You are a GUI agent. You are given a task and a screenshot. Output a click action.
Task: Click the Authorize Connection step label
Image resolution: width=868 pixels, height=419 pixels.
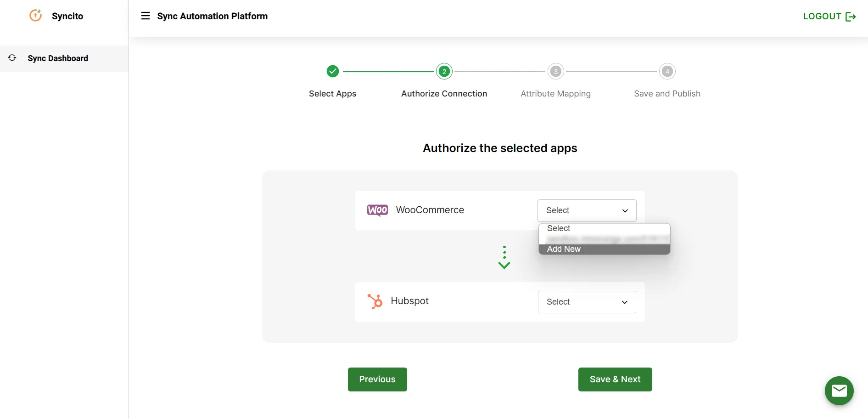click(x=444, y=93)
